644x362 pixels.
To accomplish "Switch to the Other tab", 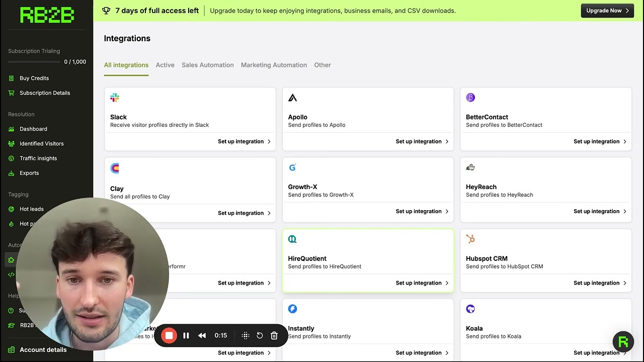I will [323, 65].
